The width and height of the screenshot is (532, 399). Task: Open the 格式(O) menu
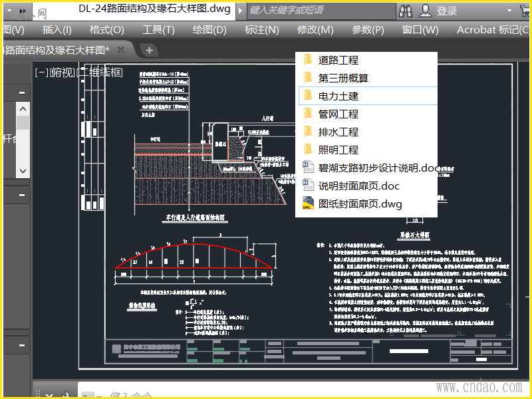[x=106, y=30]
